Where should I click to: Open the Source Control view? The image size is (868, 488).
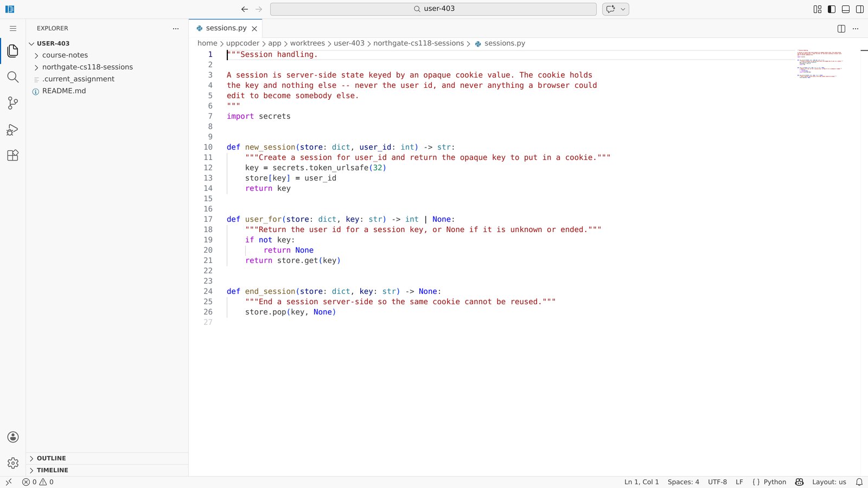pos(13,103)
